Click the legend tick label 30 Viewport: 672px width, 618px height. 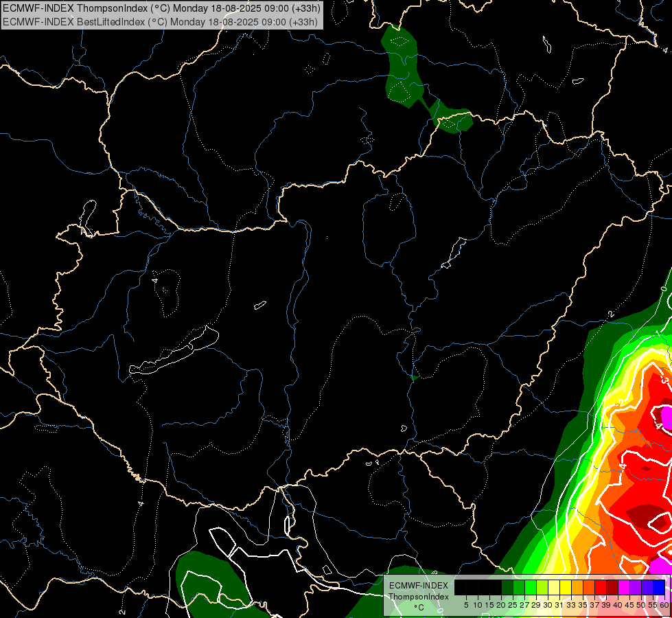click(548, 605)
